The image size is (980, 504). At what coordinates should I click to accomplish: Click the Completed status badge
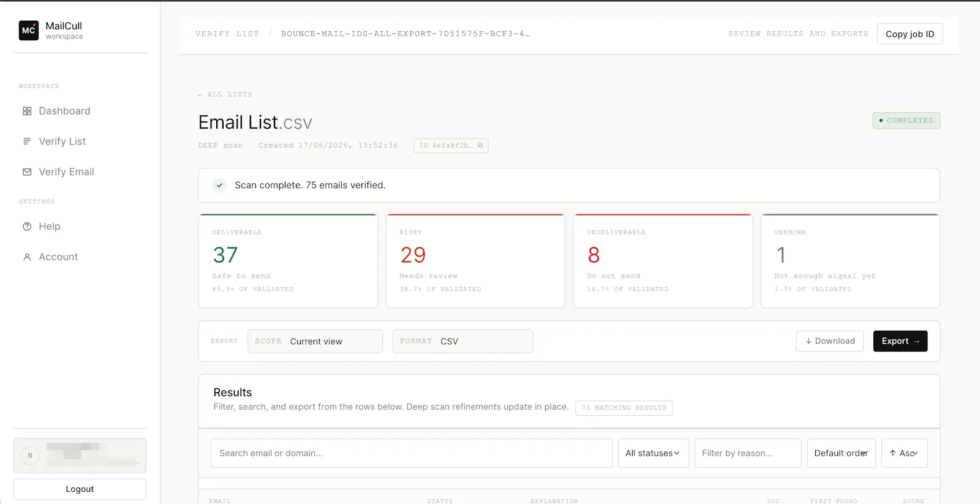click(x=906, y=121)
